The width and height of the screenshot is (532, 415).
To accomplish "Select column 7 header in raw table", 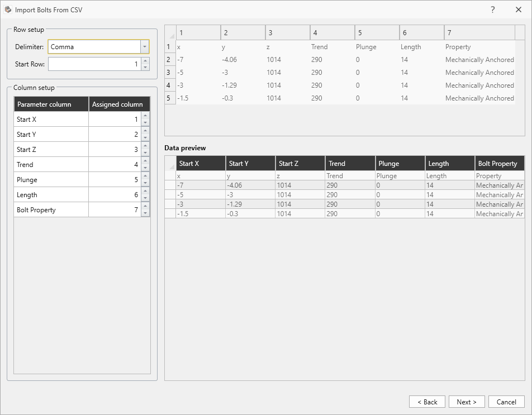I will click(479, 32).
